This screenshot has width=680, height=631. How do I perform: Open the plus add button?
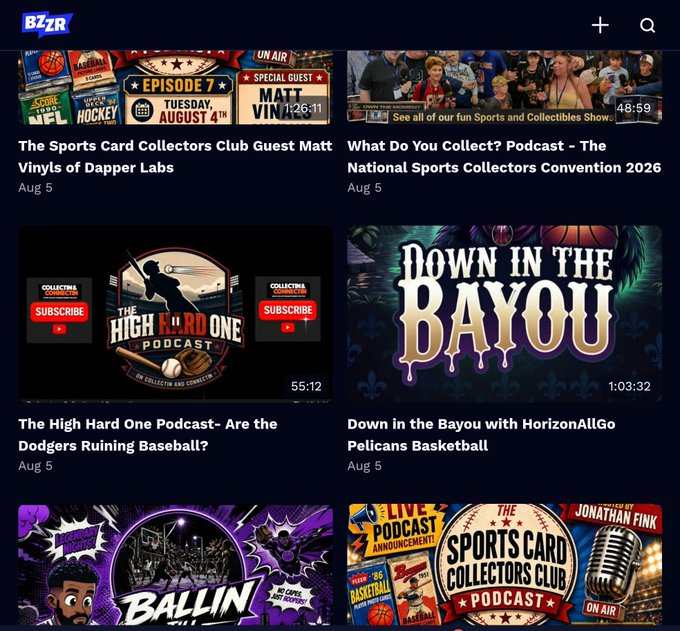click(x=600, y=25)
